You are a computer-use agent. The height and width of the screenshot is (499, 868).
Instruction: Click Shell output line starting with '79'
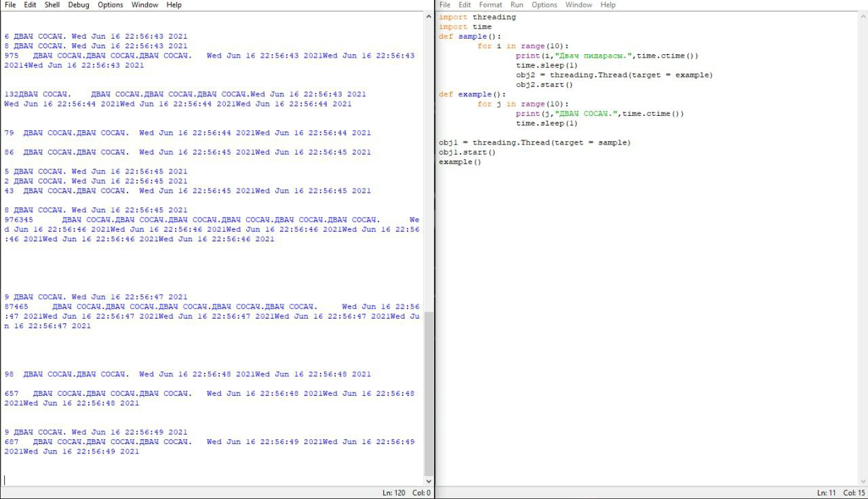[188, 133]
